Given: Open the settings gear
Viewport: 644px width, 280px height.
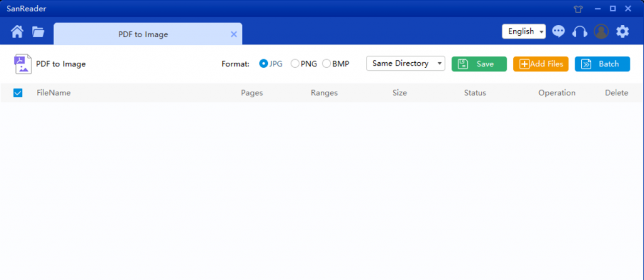Looking at the screenshot, I should tap(623, 31).
